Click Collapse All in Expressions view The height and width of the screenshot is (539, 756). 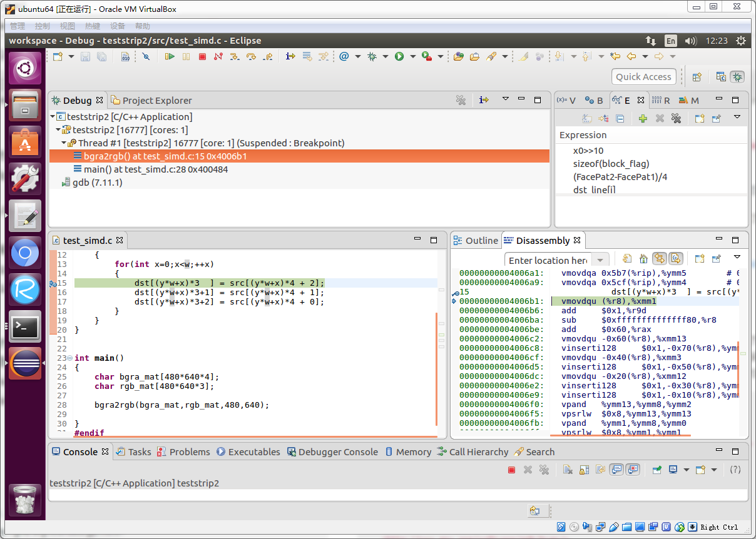620,118
